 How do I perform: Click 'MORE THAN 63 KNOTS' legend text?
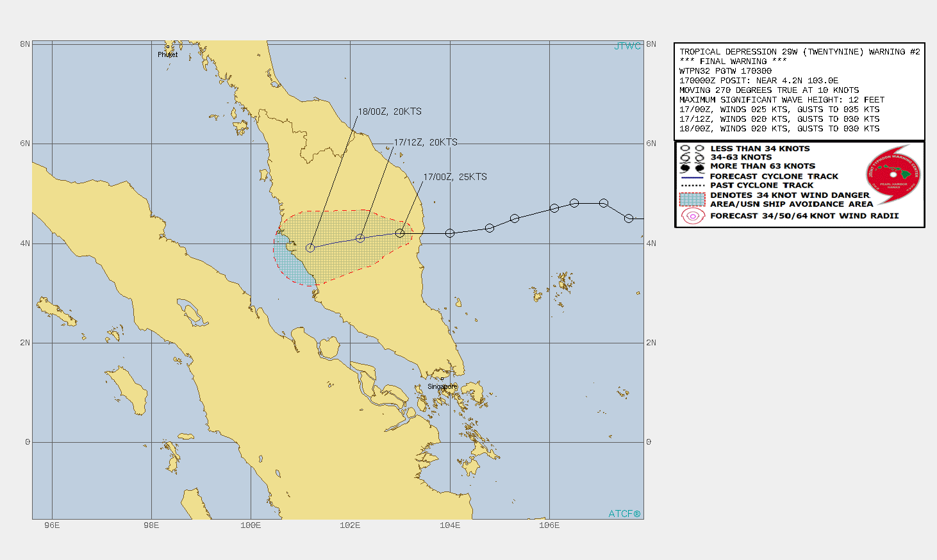click(763, 166)
